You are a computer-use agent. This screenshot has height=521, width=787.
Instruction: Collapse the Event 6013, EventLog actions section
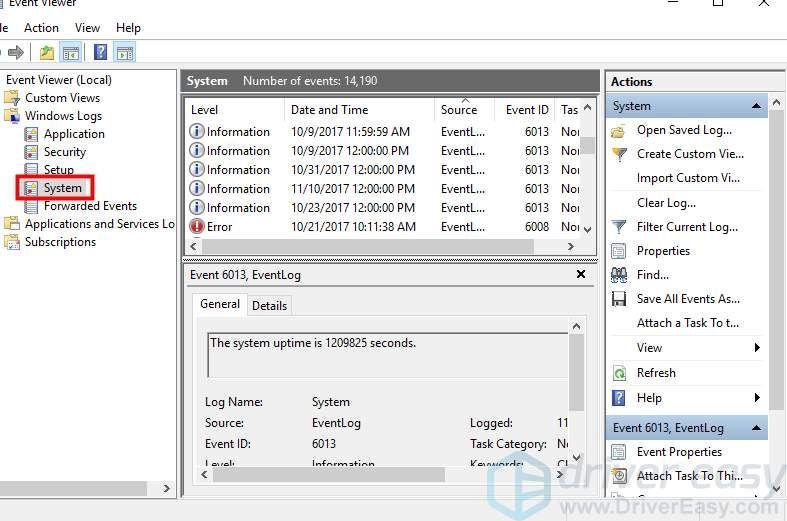click(756, 428)
